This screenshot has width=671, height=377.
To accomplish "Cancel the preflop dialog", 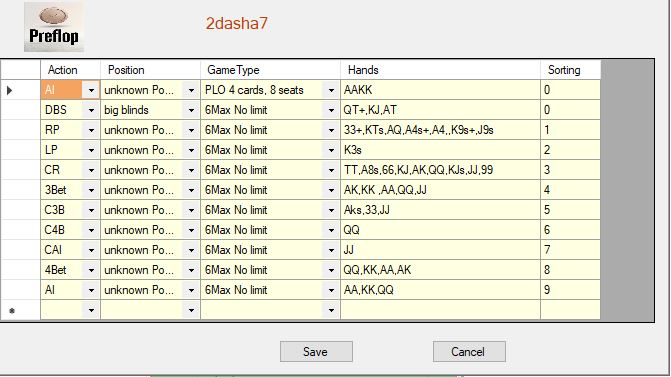I will (x=469, y=352).
